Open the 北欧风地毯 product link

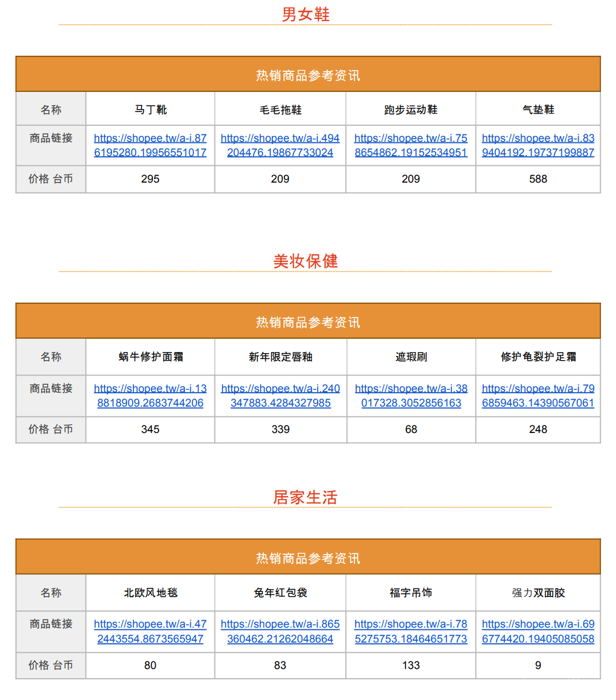pyautogui.click(x=150, y=631)
